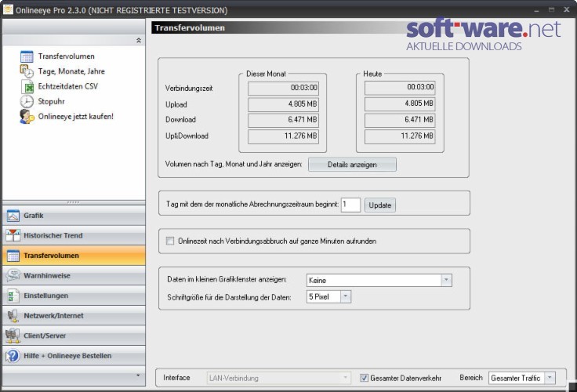Collapse the sidebar tree with double chevron
The image size is (577, 392).
pos(139,40)
